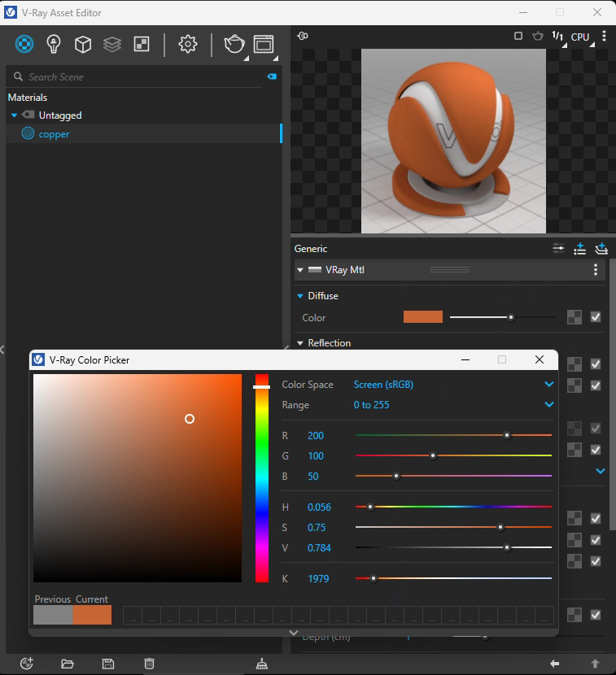Toggle the tag filter next to Search Scene
The height and width of the screenshot is (675, 616).
[272, 76]
